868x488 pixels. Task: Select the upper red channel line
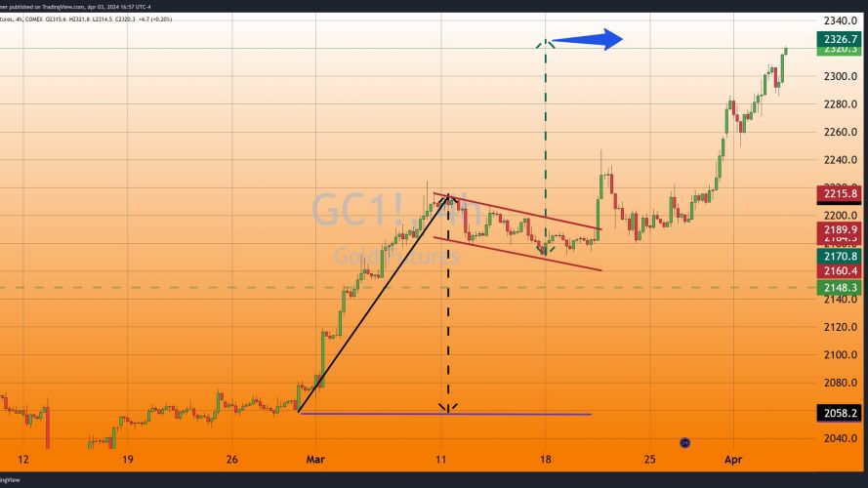(x=517, y=211)
